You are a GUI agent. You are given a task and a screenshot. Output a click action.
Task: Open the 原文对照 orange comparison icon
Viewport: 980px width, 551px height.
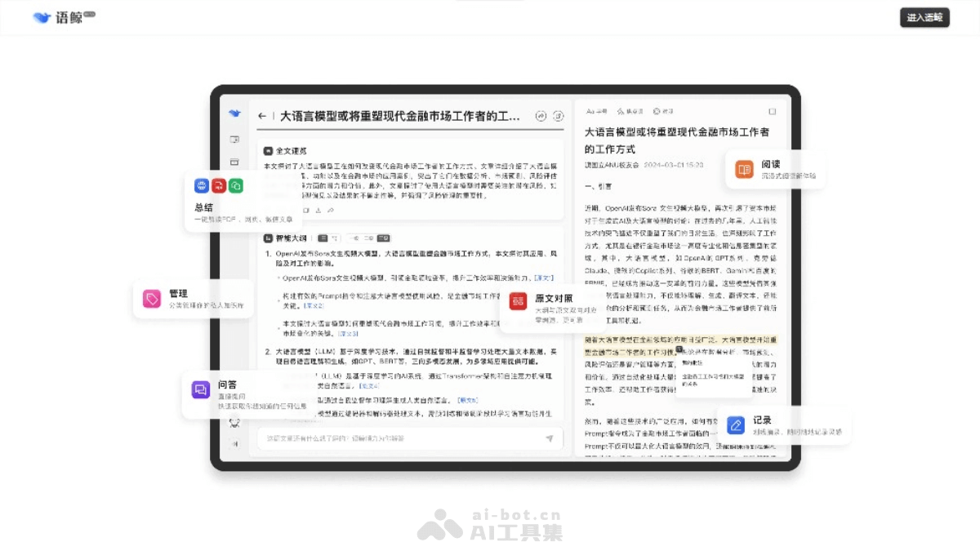click(518, 301)
